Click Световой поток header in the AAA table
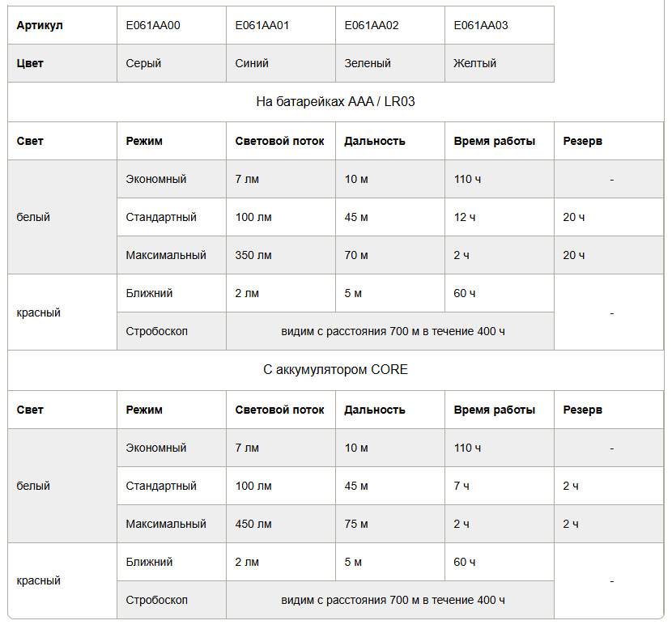Screen dimensions: 672x629 pos(279,141)
